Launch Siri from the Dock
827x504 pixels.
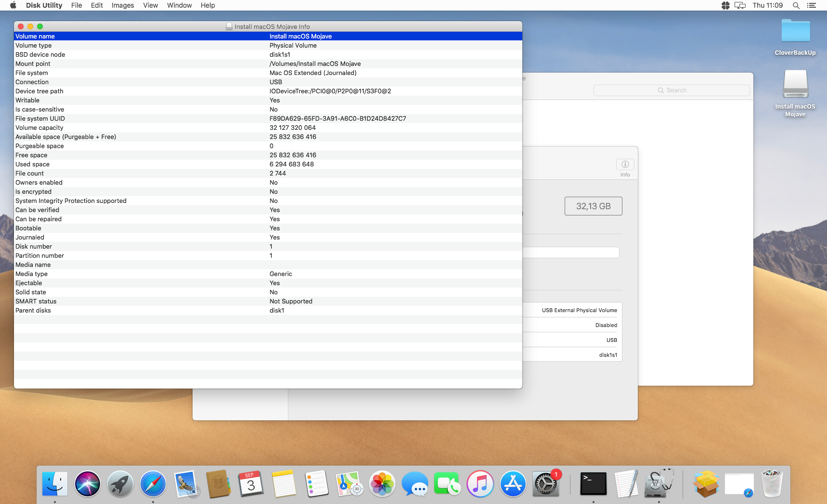[x=88, y=484]
